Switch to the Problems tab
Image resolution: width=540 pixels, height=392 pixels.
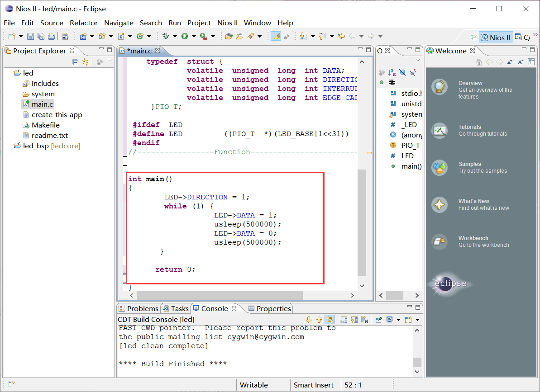[139, 308]
